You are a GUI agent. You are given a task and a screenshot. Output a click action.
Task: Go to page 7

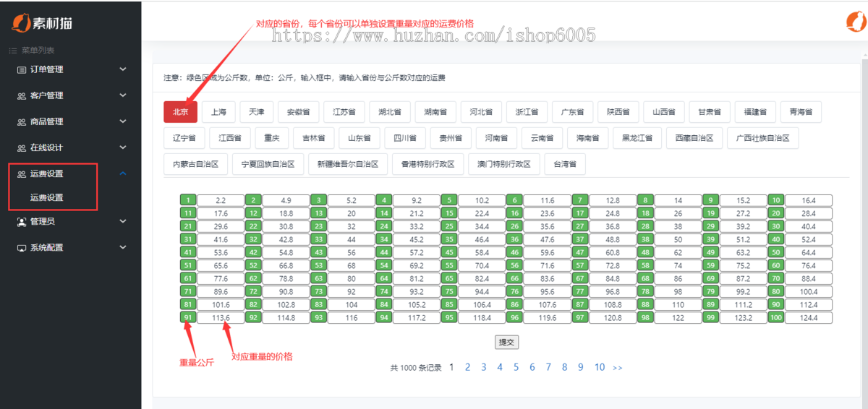point(548,367)
